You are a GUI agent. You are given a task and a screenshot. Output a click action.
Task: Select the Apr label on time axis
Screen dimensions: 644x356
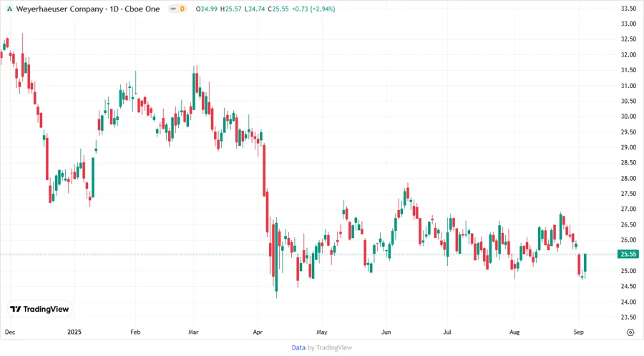pos(258,332)
